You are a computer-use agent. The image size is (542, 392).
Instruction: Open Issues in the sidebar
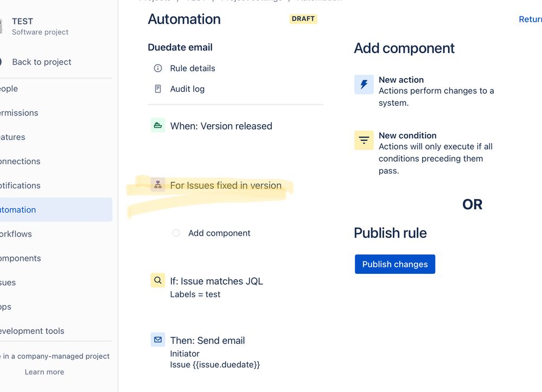tap(8, 282)
